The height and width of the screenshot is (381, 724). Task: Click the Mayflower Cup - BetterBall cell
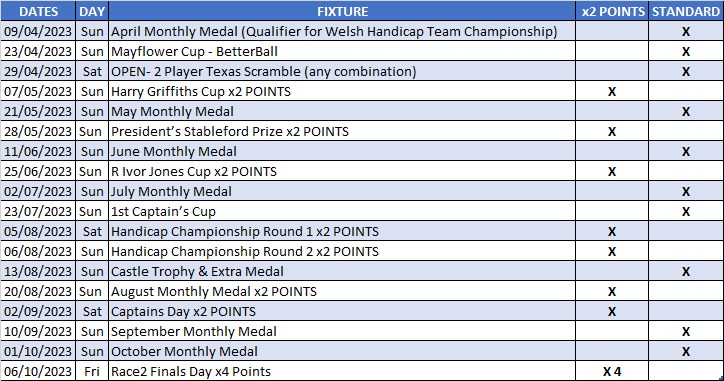pos(342,51)
